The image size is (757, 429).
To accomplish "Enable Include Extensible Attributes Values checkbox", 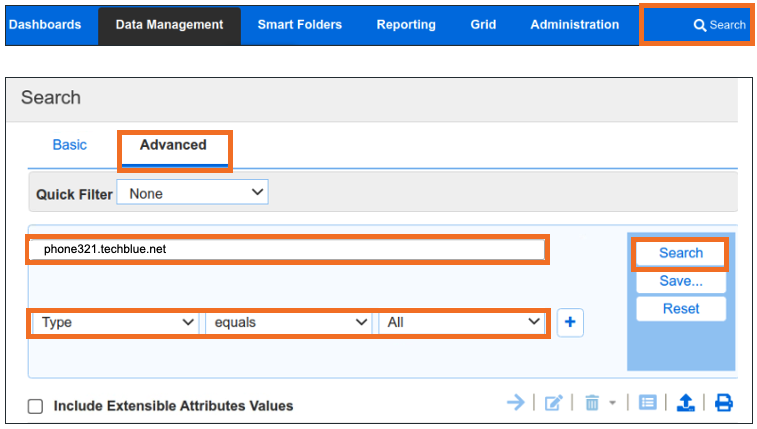I will (35, 406).
